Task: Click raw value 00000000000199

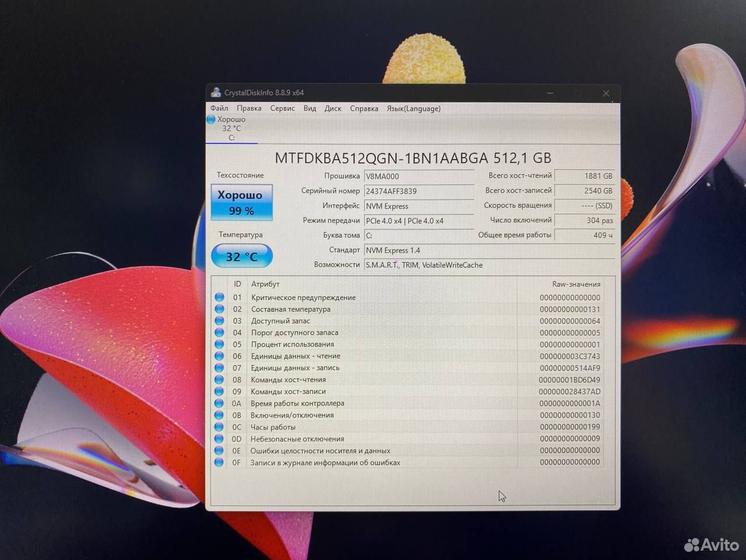Action: (x=569, y=427)
